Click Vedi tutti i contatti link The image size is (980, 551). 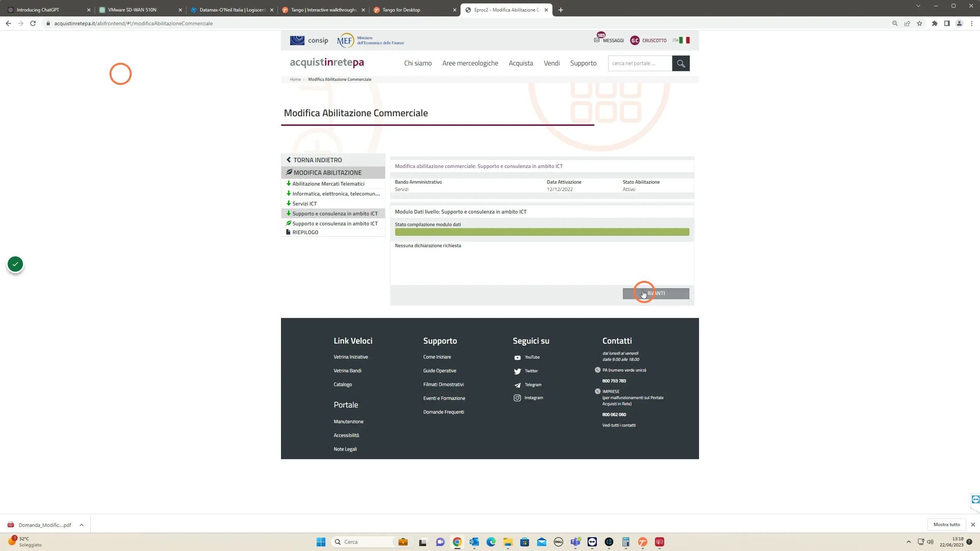(x=619, y=425)
